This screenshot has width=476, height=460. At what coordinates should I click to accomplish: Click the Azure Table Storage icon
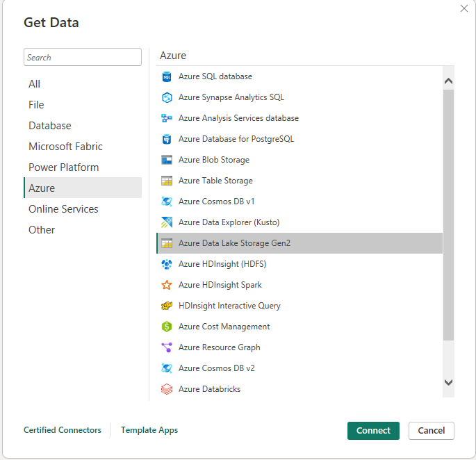167,181
